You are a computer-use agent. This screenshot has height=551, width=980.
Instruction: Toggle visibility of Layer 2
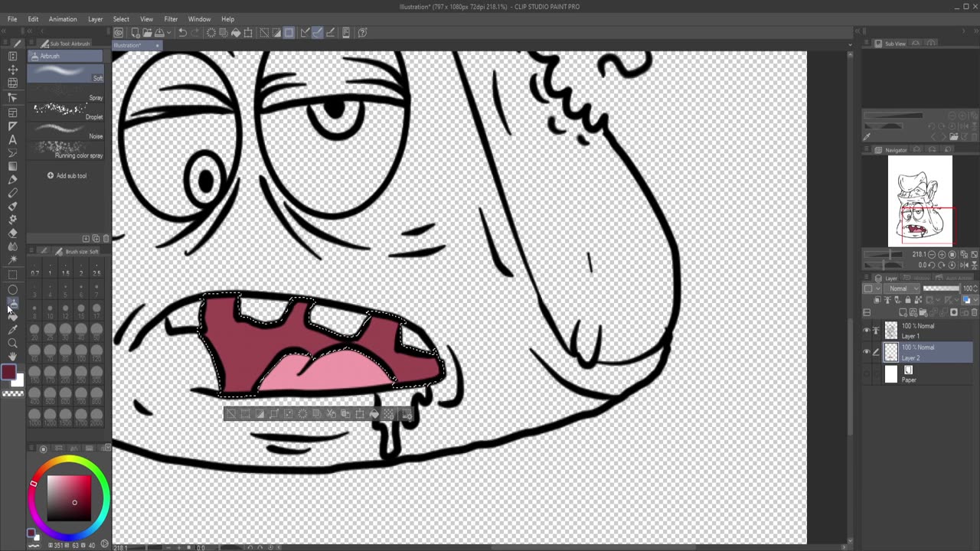click(x=867, y=352)
